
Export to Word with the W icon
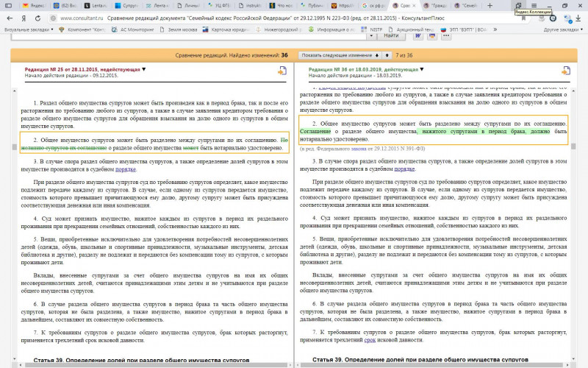point(417,35)
